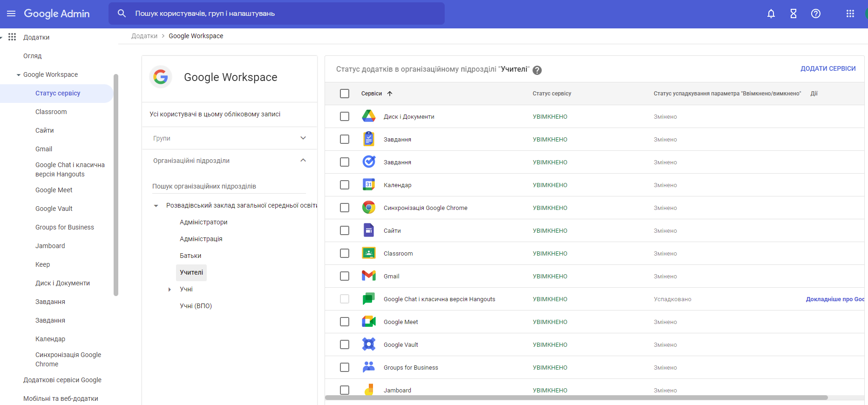Click the Google Drive icon
The width and height of the screenshot is (868, 405).
coord(369,116)
